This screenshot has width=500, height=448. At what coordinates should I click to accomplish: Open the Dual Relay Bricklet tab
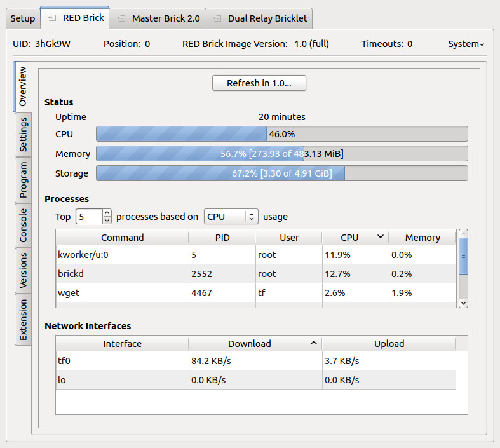[x=259, y=18]
